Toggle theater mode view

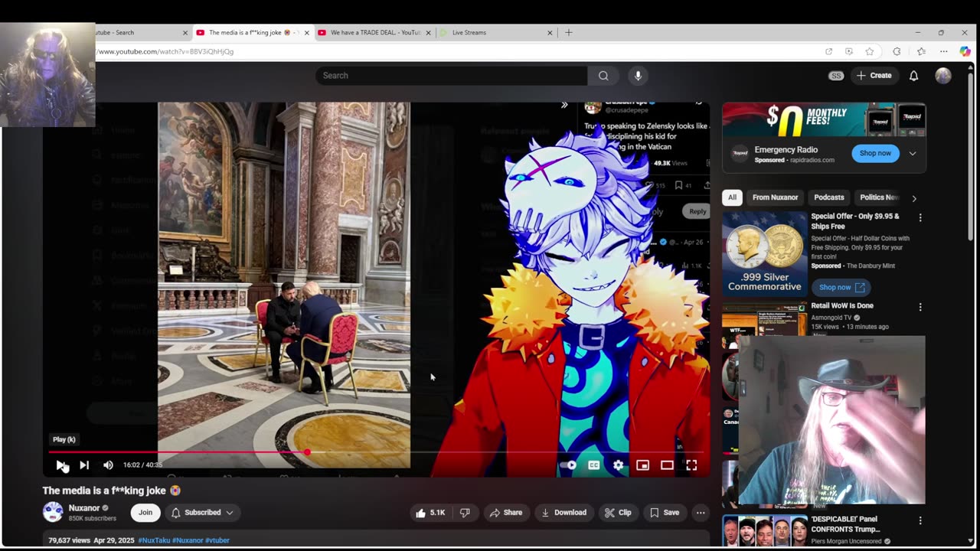coord(667,465)
